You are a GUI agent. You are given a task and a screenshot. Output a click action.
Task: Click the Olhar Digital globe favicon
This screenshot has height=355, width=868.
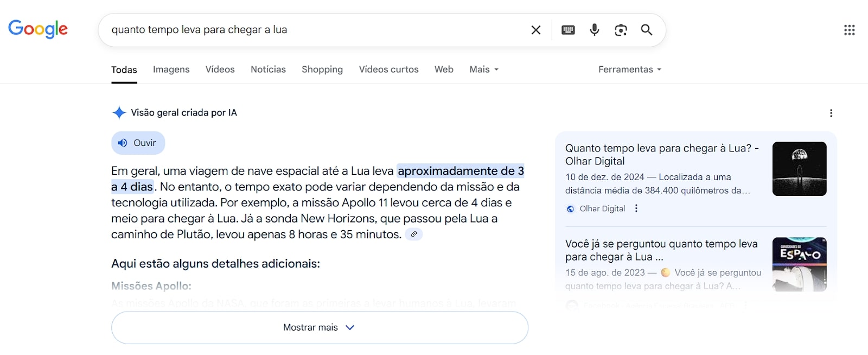click(571, 209)
